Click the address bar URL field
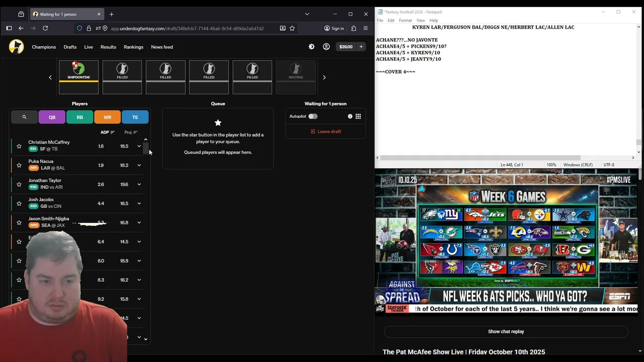This screenshot has width=644, height=362. click(x=187, y=28)
